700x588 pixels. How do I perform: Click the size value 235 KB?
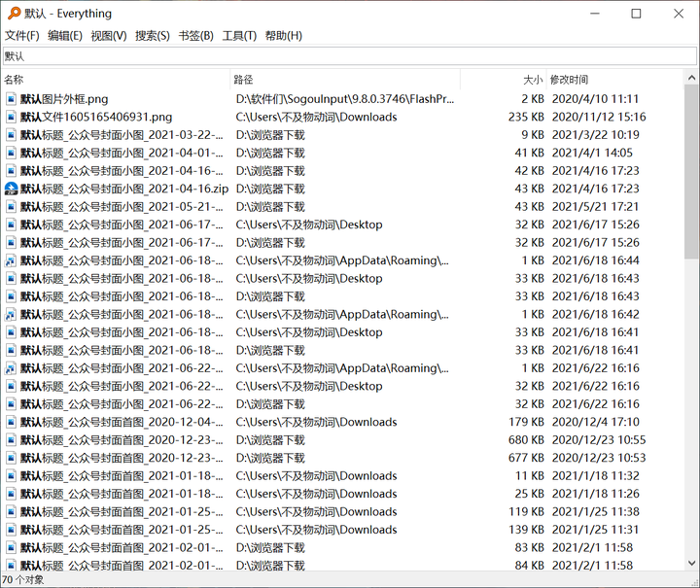click(x=526, y=117)
